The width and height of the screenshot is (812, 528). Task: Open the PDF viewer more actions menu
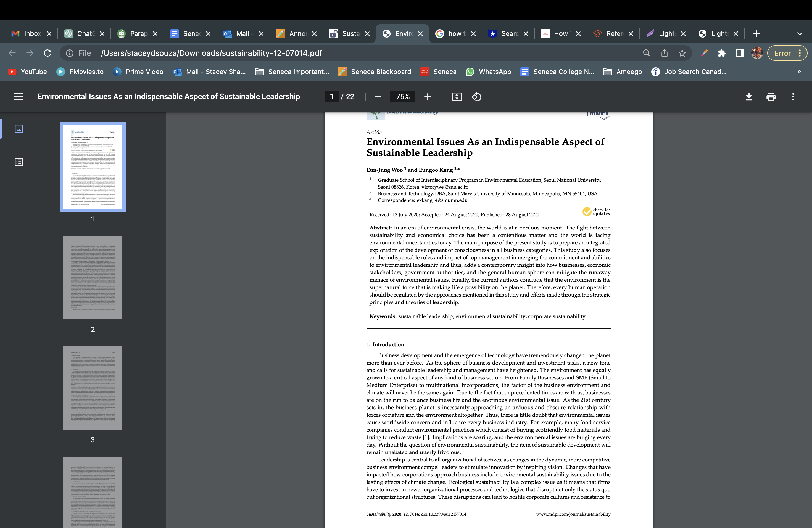pos(793,97)
